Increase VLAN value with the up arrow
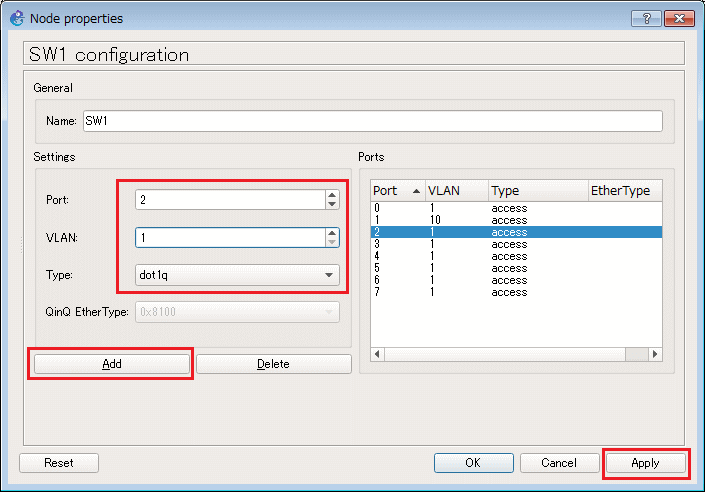 (332, 233)
